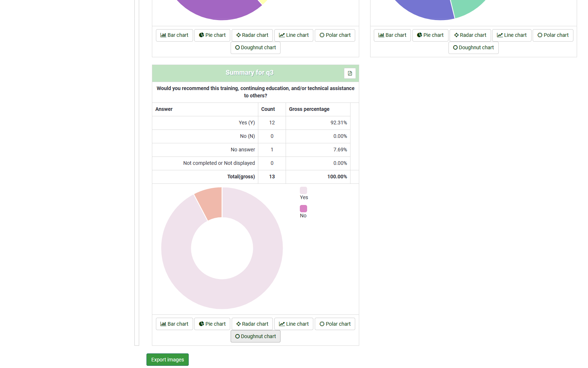Change q3 graph to Line chart
The width and height of the screenshot is (588, 368).
[x=294, y=324]
